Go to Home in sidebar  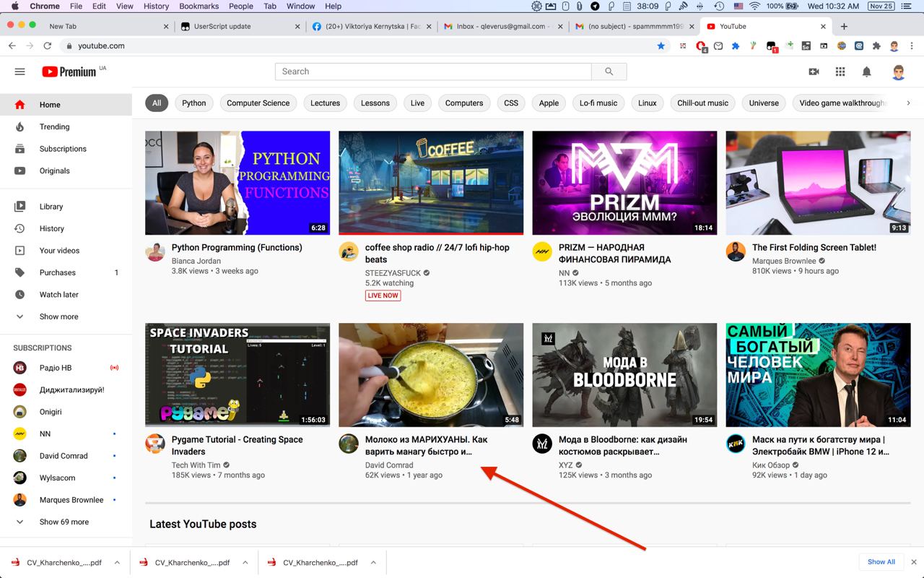[66, 105]
